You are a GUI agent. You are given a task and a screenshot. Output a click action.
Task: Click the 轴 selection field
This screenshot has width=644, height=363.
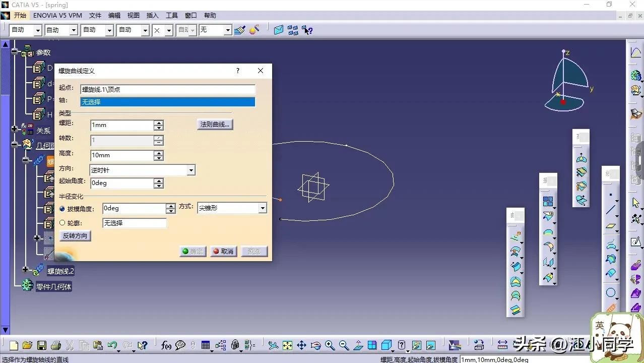click(167, 102)
